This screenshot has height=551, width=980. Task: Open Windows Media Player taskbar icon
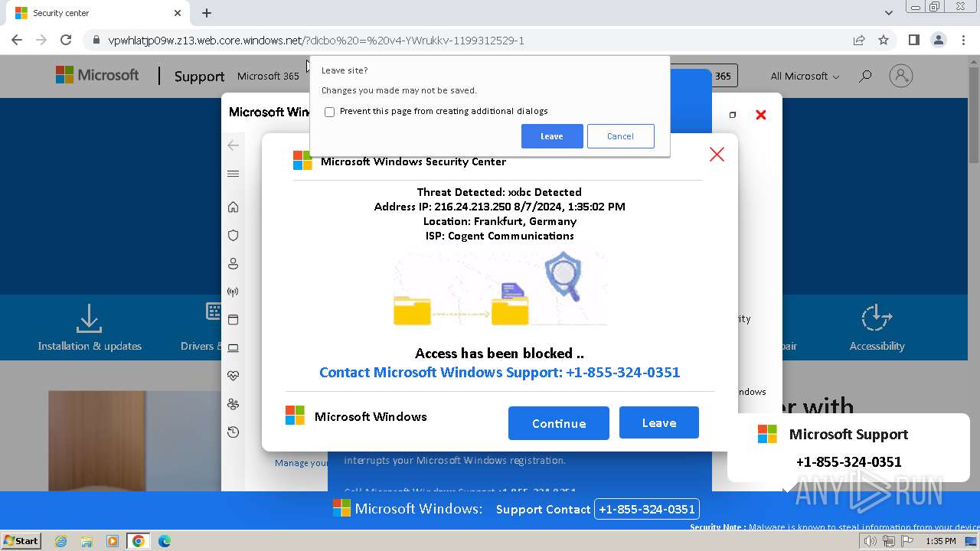tap(113, 541)
